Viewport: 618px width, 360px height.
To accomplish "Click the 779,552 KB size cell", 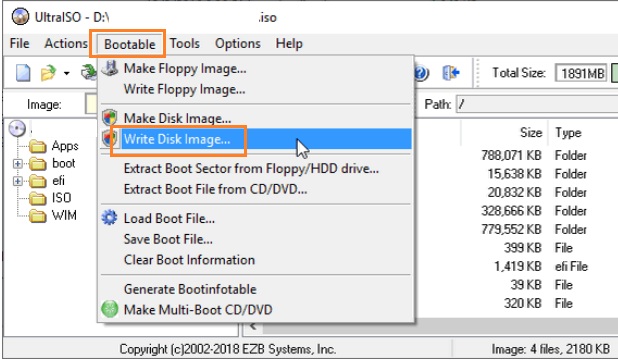I will pyautogui.click(x=511, y=229).
